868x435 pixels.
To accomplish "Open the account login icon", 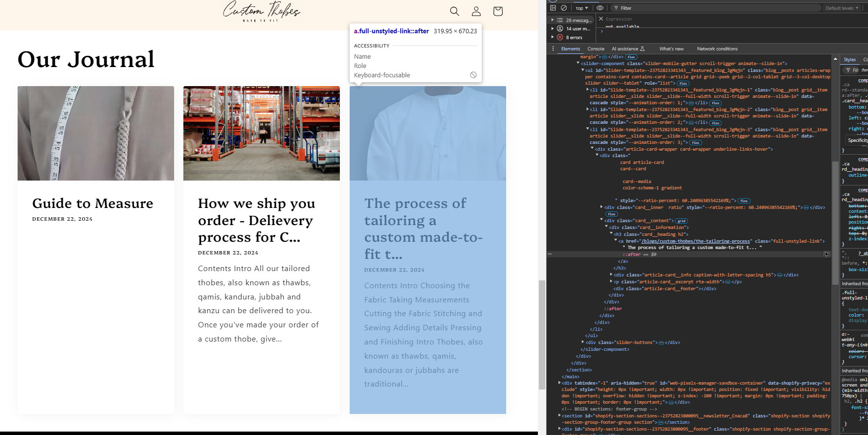I will [x=476, y=11].
